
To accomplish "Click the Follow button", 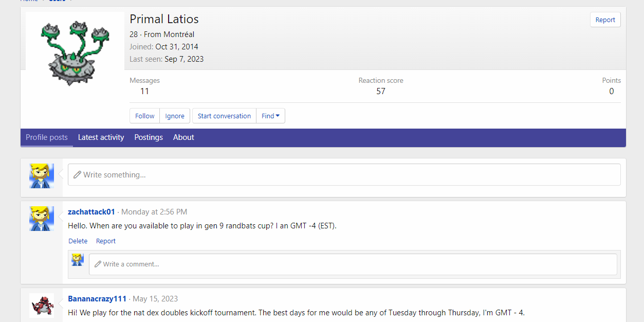I will click(x=145, y=116).
